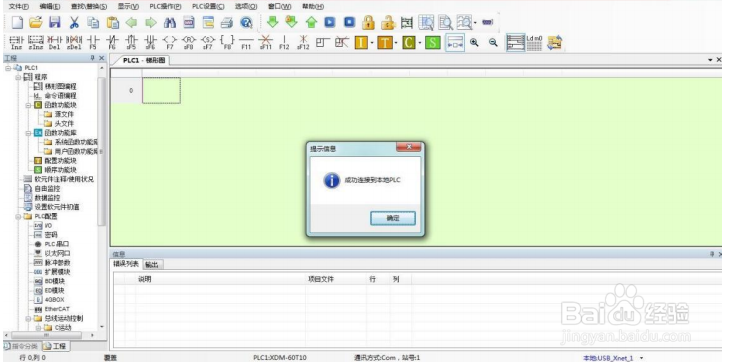Select ladder cell at row 0
The height and width of the screenshot is (362, 732).
161,90
